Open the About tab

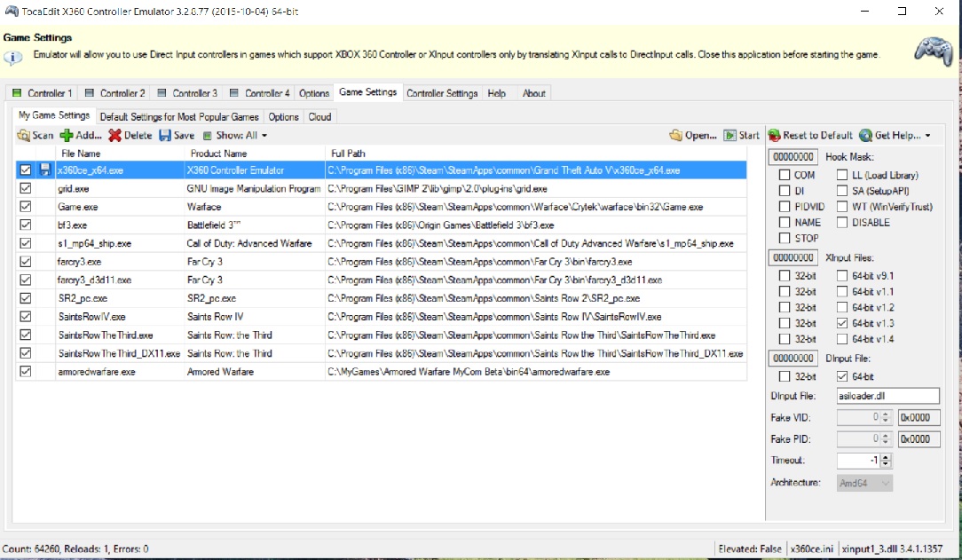tap(533, 93)
